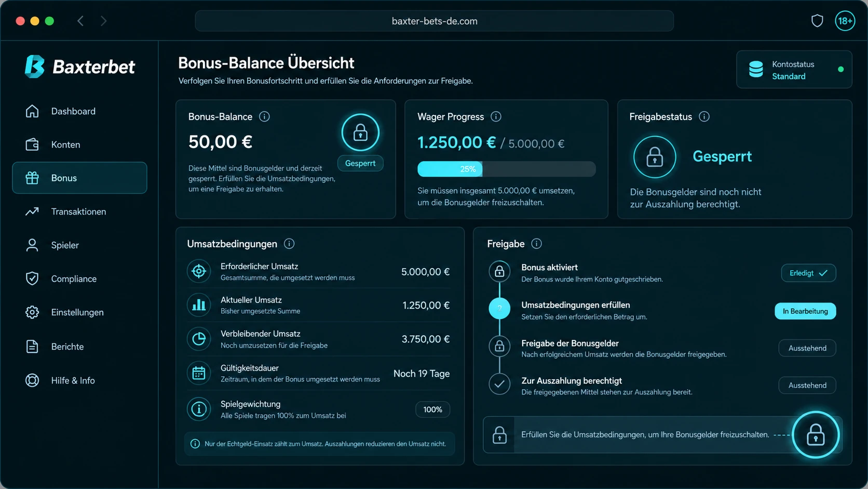Click the Erledigt status button
This screenshot has width=868, height=489.
point(808,273)
